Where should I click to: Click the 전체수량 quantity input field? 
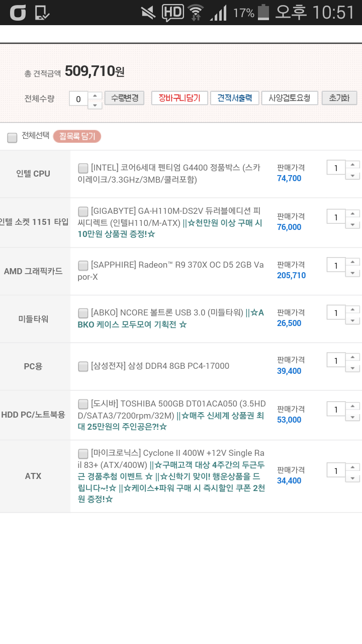78,99
